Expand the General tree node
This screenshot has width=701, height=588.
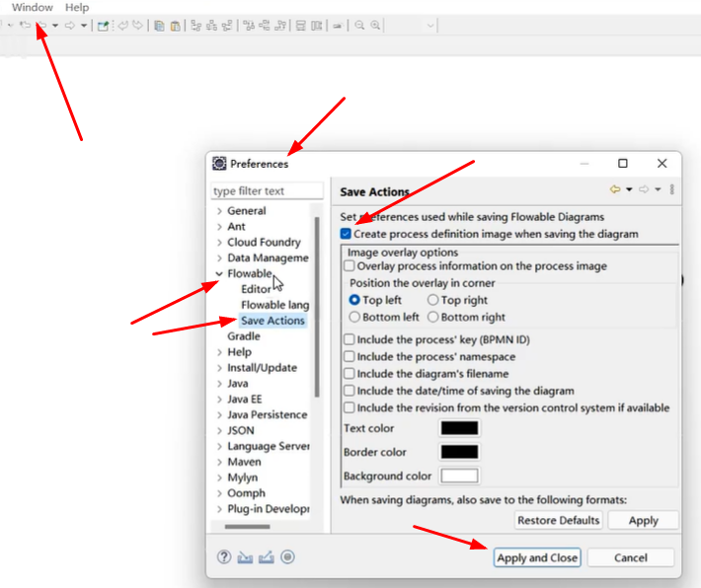click(x=219, y=211)
